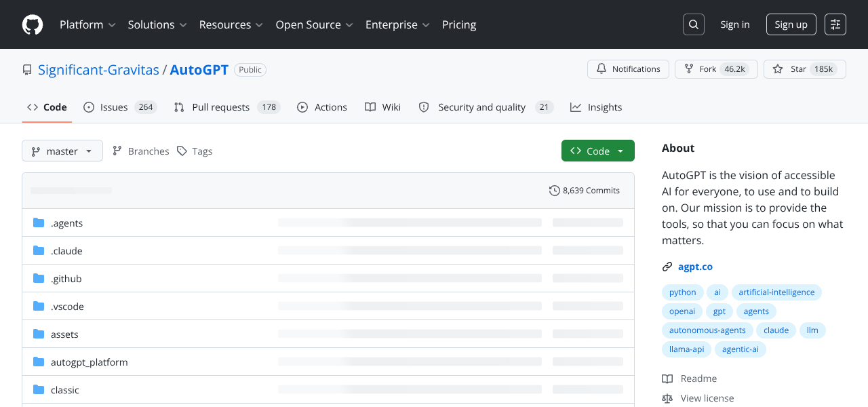Open the .vscode folder name
Screen dimensions: 868x407
67,307
